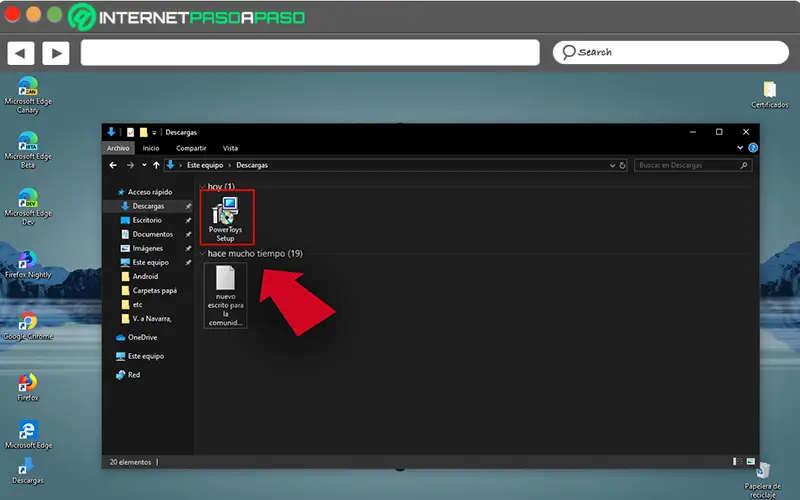Refresh the Descargas folder view
Viewport: 800px width, 500px height.
click(622, 165)
